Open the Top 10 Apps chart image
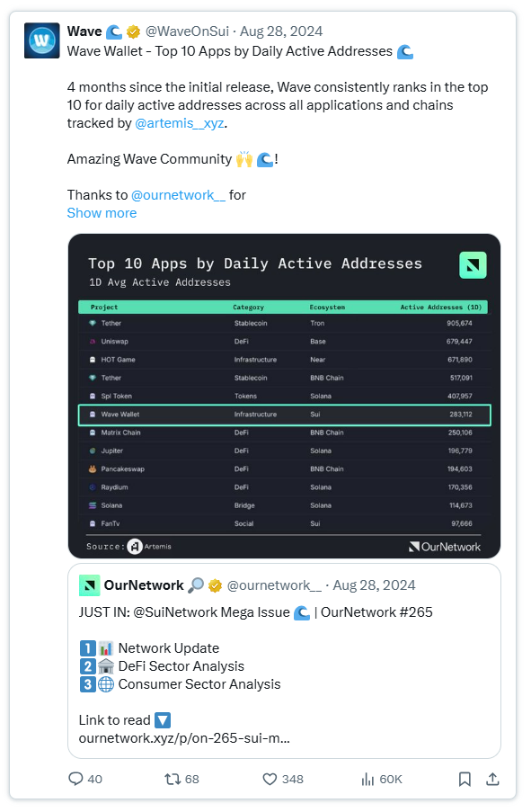 (x=284, y=397)
